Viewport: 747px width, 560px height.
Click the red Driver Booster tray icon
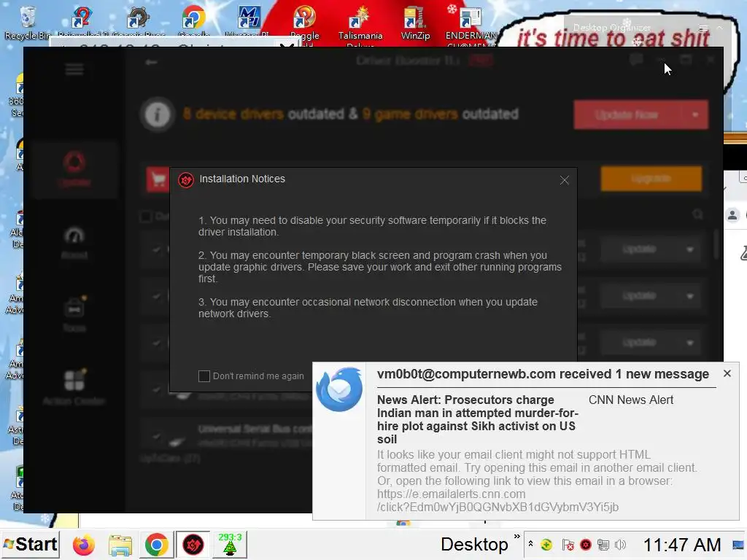point(586,545)
